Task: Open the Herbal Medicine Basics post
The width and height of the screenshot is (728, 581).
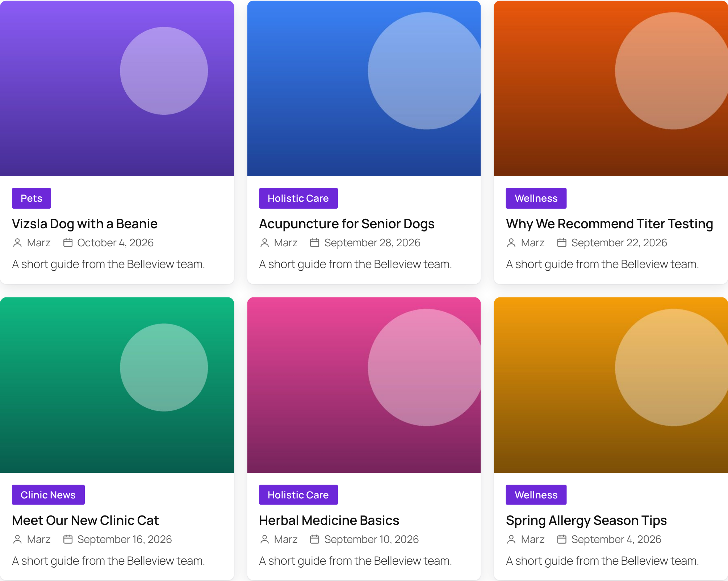Action: [x=329, y=521]
